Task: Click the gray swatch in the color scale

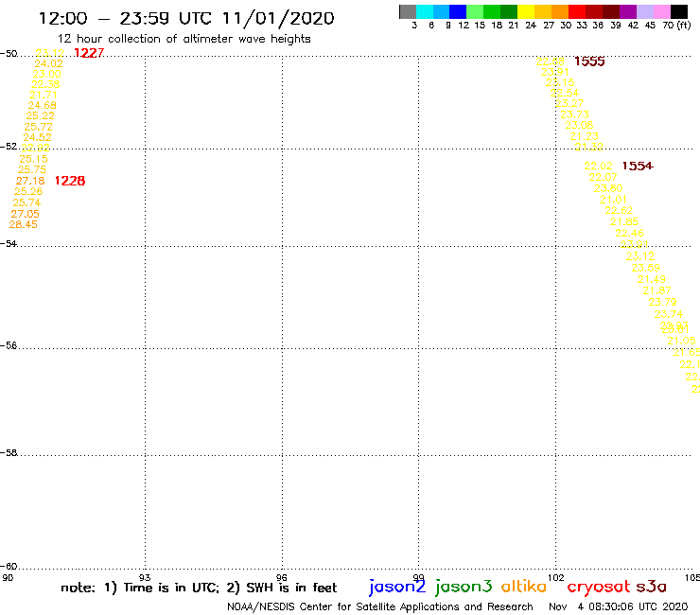Action: click(408, 11)
